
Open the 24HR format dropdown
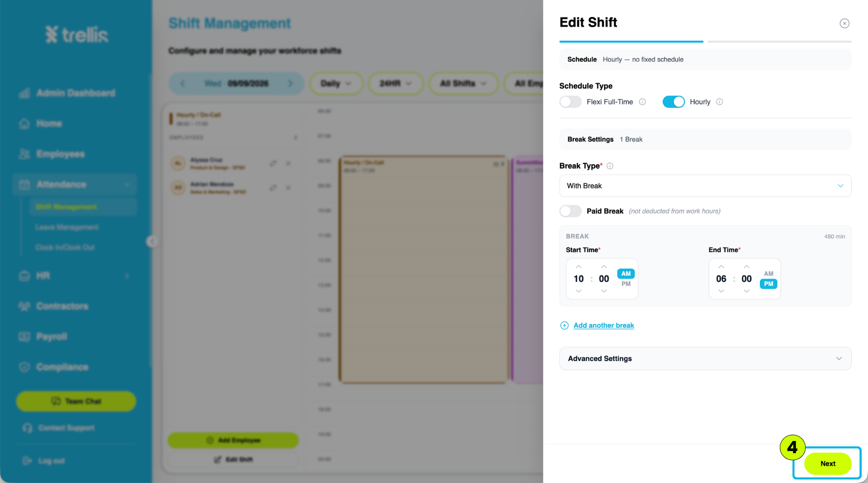[x=396, y=84]
